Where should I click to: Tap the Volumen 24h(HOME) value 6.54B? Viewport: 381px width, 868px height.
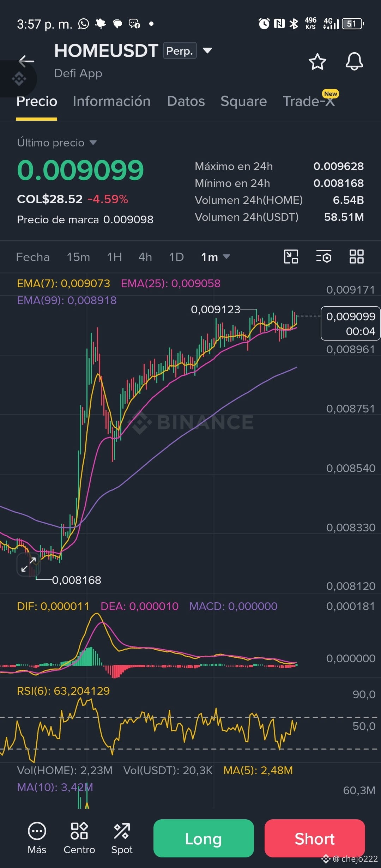(x=349, y=200)
